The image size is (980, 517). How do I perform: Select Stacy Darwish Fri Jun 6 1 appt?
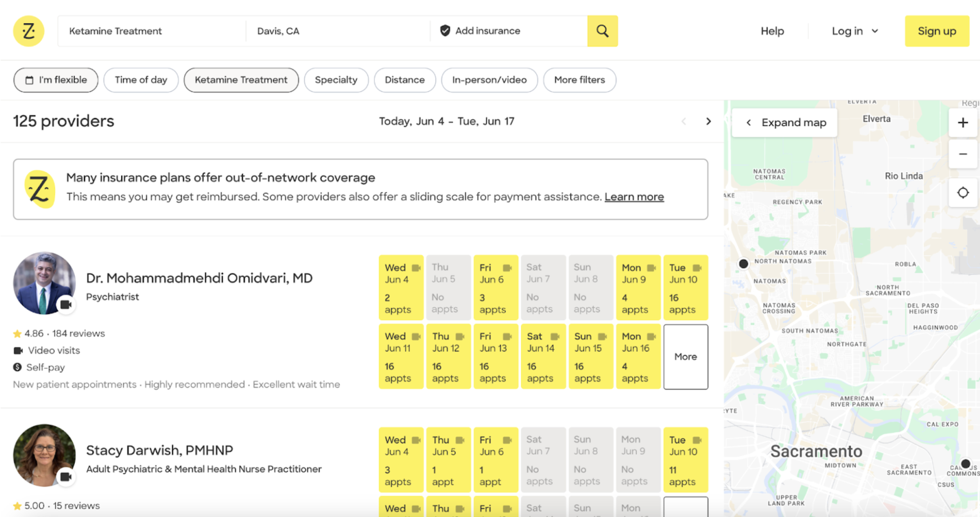click(496, 460)
